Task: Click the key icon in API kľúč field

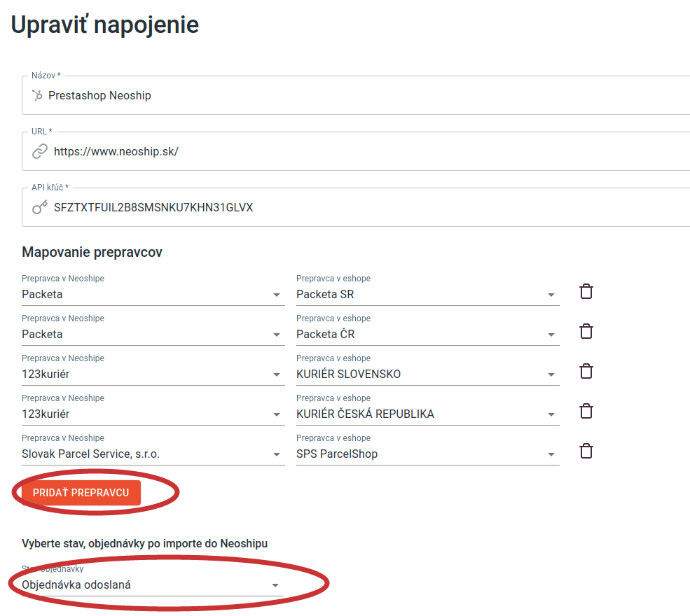Action: coord(40,207)
